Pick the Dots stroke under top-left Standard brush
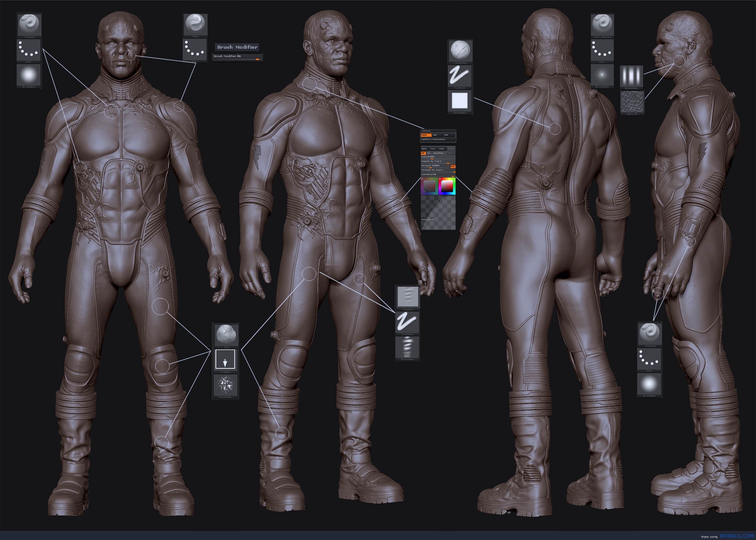The height and width of the screenshot is (540, 756). coord(28,51)
